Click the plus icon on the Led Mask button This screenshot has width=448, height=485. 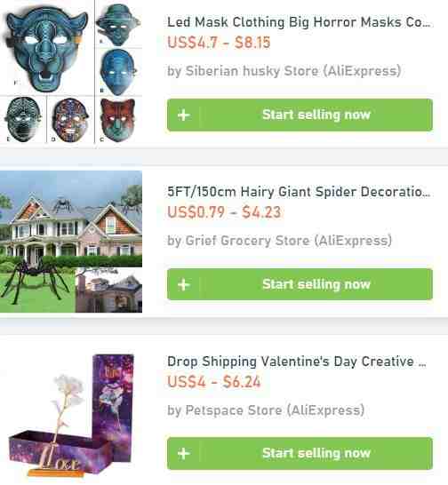tap(184, 115)
